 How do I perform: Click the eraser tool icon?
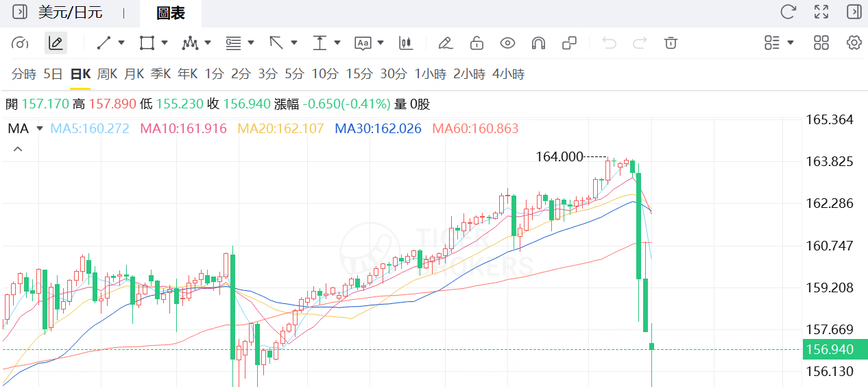445,43
